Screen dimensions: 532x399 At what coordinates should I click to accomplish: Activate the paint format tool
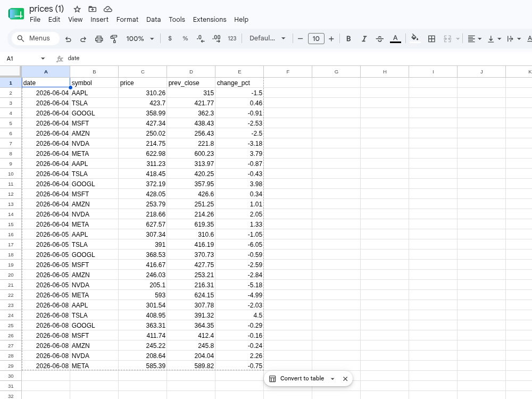pyautogui.click(x=114, y=39)
